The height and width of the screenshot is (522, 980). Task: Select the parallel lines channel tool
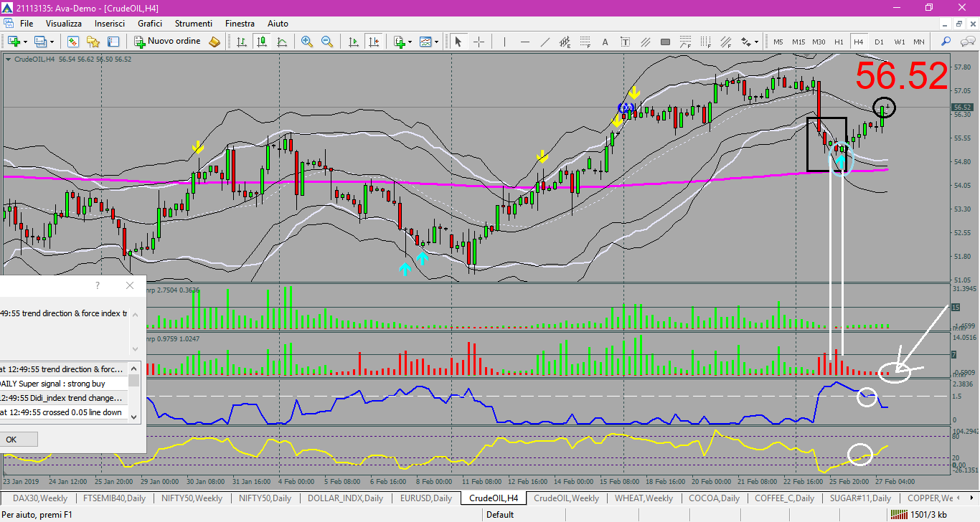pyautogui.click(x=645, y=42)
